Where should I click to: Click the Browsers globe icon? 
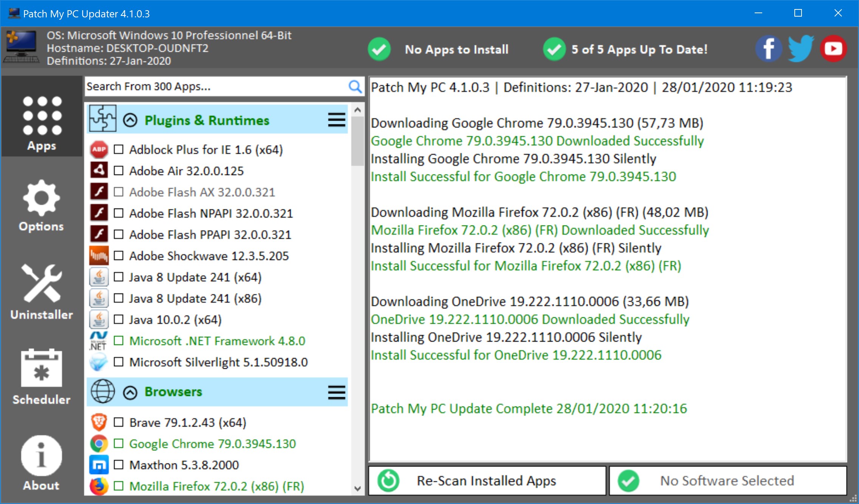pyautogui.click(x=102, y=391)
